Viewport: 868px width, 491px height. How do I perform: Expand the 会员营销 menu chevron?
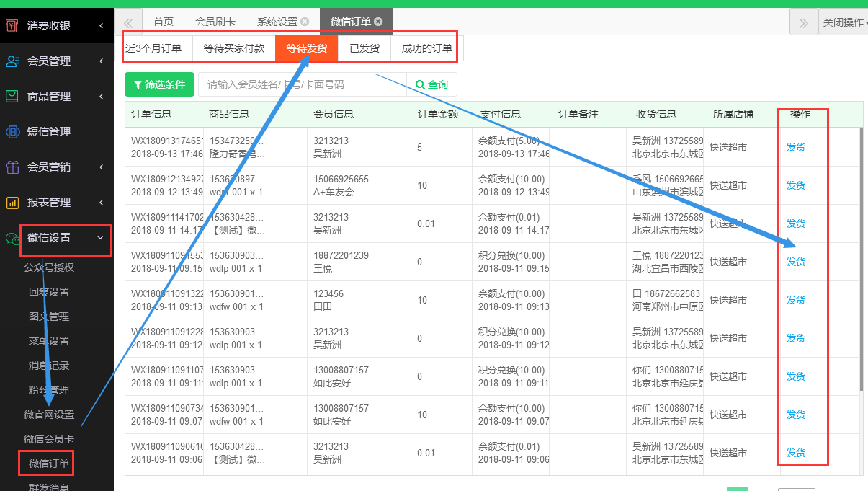(x=101, y=167)
